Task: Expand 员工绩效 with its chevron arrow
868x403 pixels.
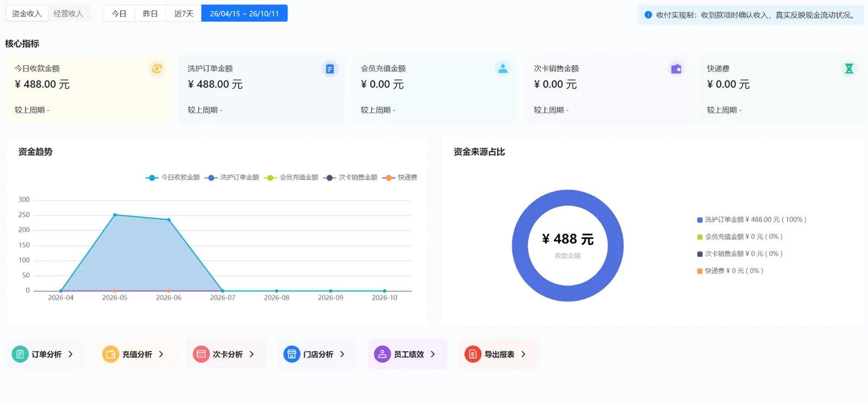Action: pos(433,354)
